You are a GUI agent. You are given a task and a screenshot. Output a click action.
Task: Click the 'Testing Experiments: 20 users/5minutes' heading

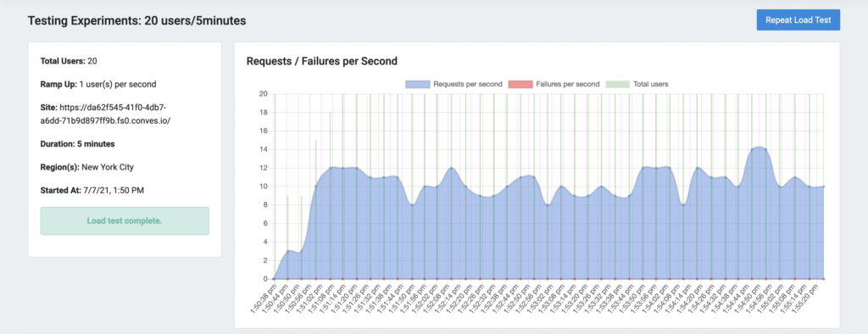[136, 20]
